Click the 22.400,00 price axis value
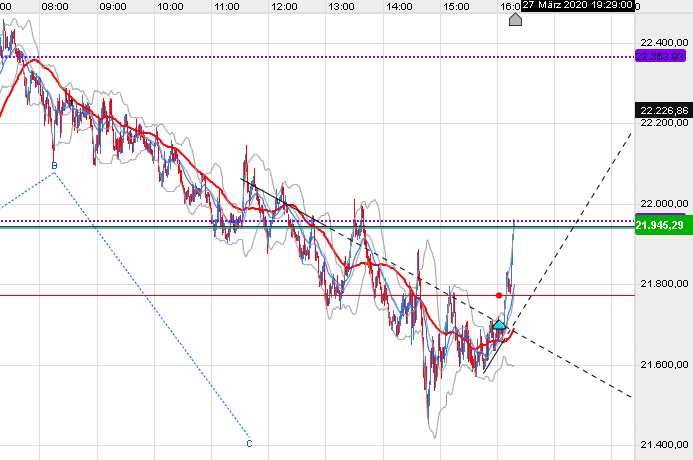This screenshot has width=693, height=460. point(664,42)
